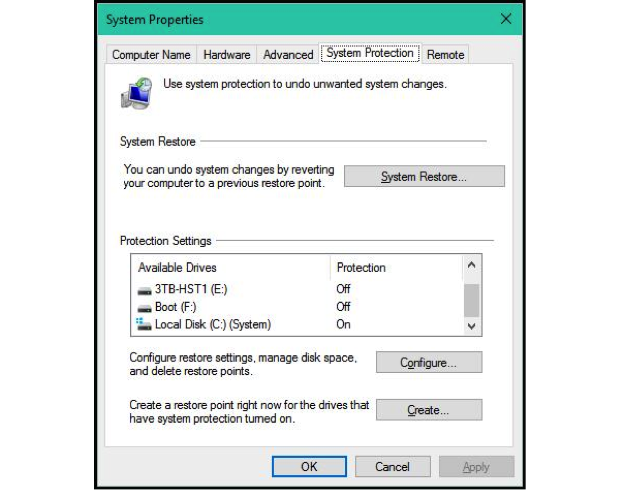
Task: Select Local Disk (C:) (System) row
Action: [297, 325]
